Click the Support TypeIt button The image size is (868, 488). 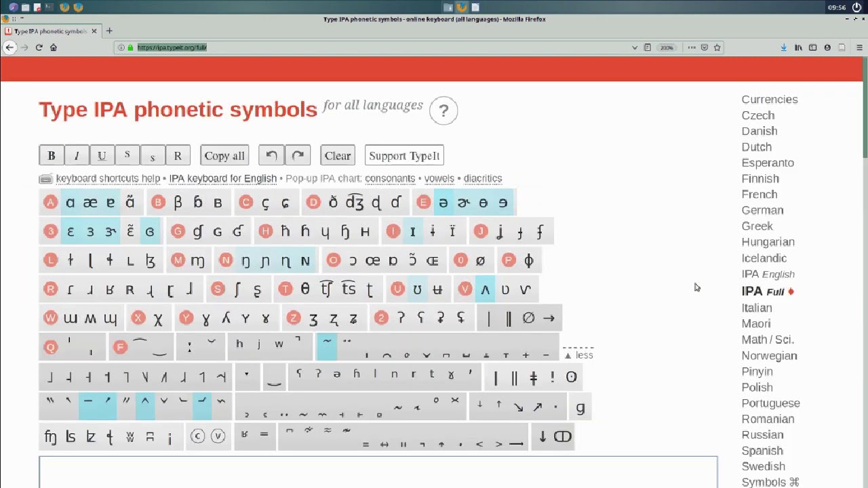[x=404, y=156]
